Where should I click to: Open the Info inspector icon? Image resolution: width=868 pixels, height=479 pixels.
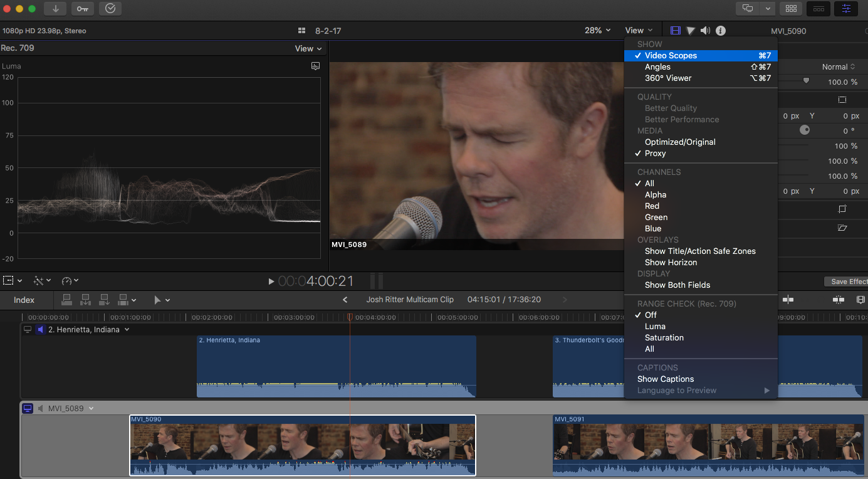click(x=721, y=31)
